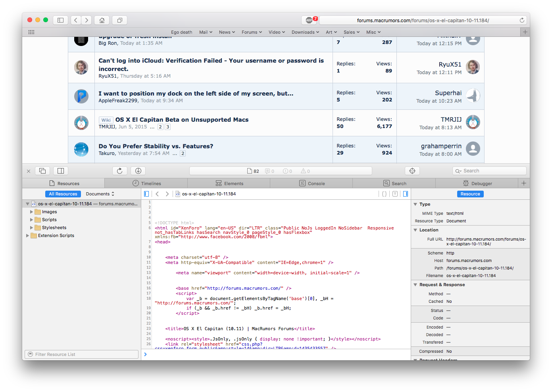The height and width of the screenshot is (392, 552).
Task: Open the Top Sites grid icon
Action: click(31, 32)
